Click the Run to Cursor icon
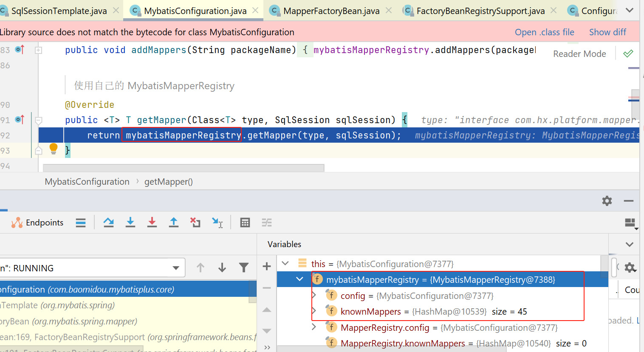Screen dimensions: 644x352 click(x=217, y=222)
